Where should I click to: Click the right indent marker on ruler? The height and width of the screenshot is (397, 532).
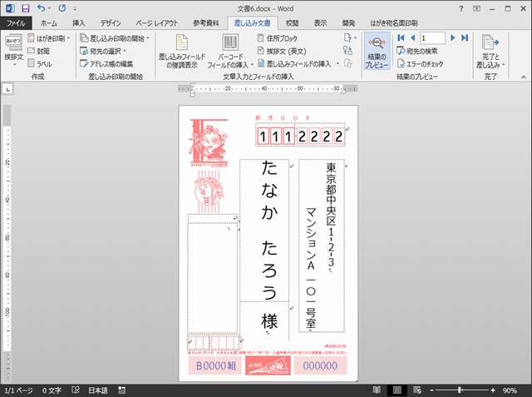(x=343, y=91)
